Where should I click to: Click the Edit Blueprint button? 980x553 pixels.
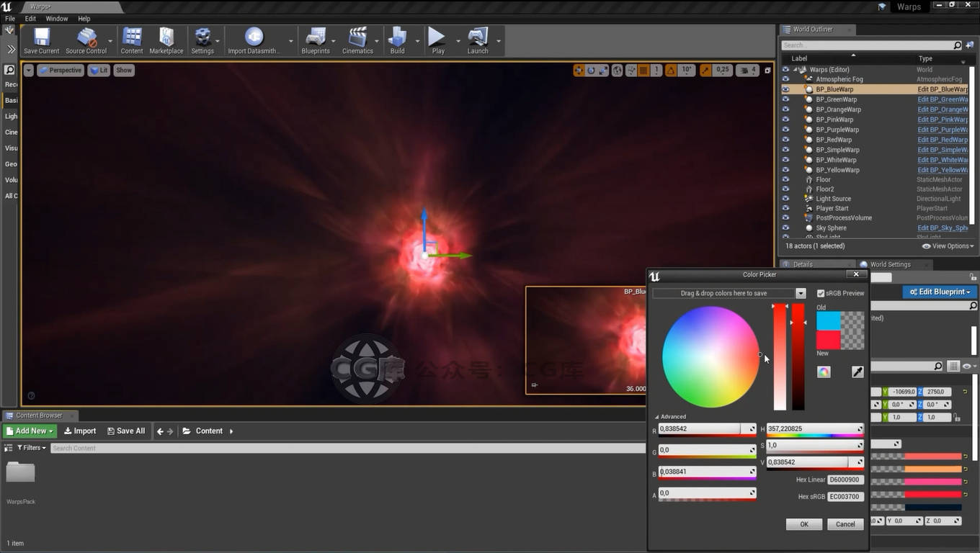click(x=940, y=292)
